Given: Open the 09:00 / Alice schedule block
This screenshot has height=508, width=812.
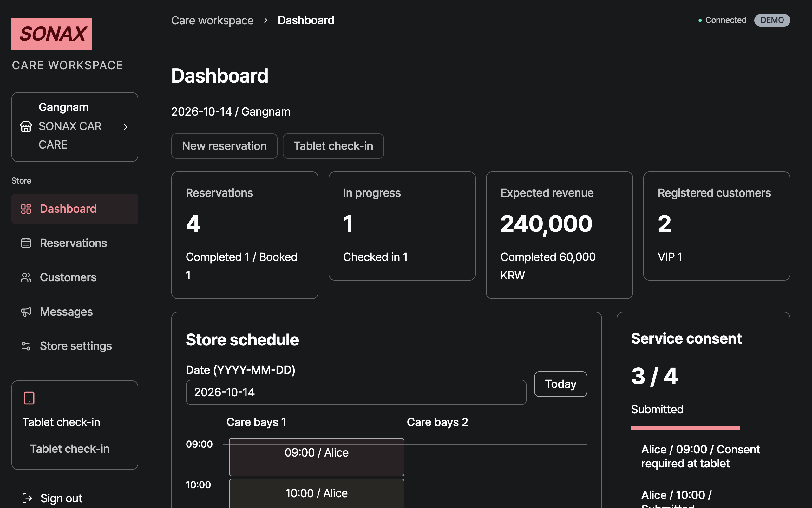Looking at the screenshot, I should [x=317, y=457].
